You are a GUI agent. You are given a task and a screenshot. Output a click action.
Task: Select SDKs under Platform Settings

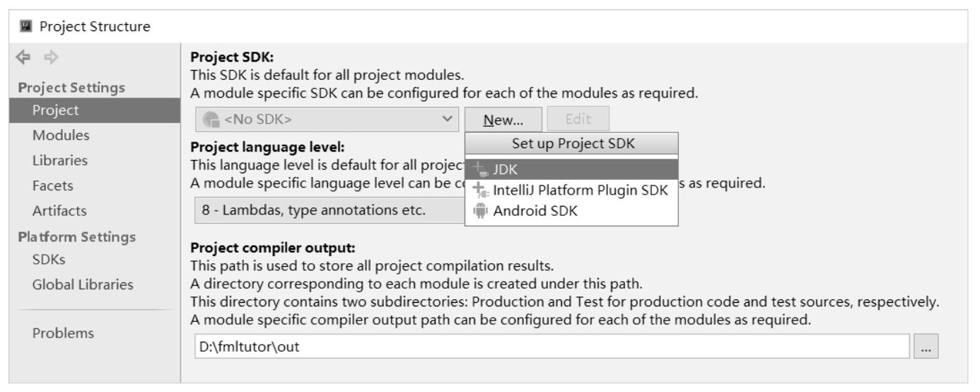(x=49, y=260)
